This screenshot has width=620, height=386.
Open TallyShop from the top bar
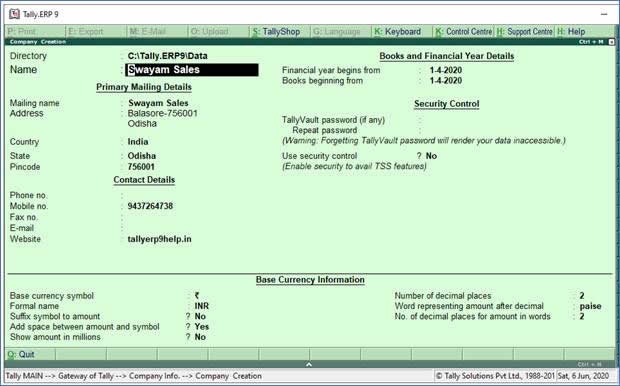[x=280, y=31]
